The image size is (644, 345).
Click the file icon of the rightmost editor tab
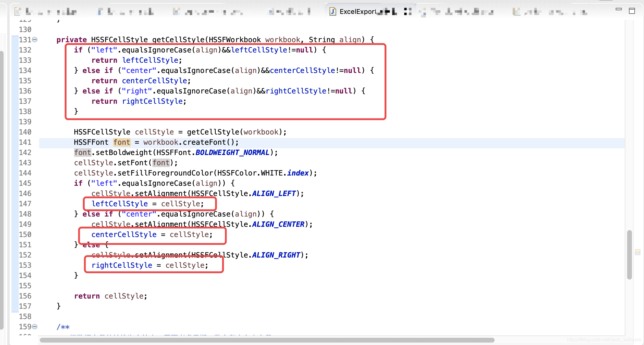coord(516,12)
